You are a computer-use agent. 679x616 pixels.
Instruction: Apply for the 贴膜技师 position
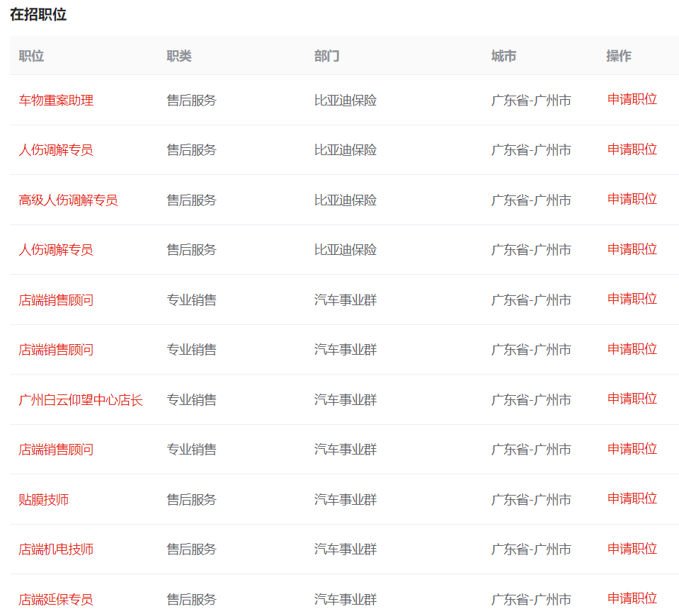click(x=632, y=498)
